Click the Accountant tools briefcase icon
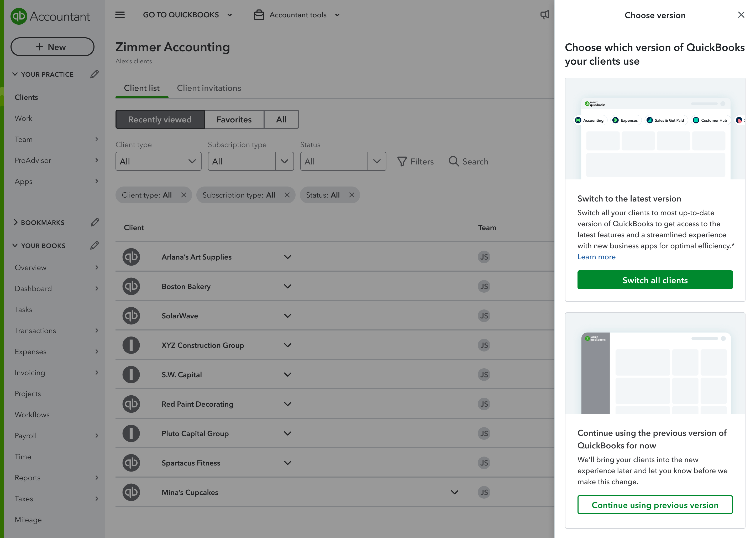This screenshot has width=756, height=538. pos(259,15)
